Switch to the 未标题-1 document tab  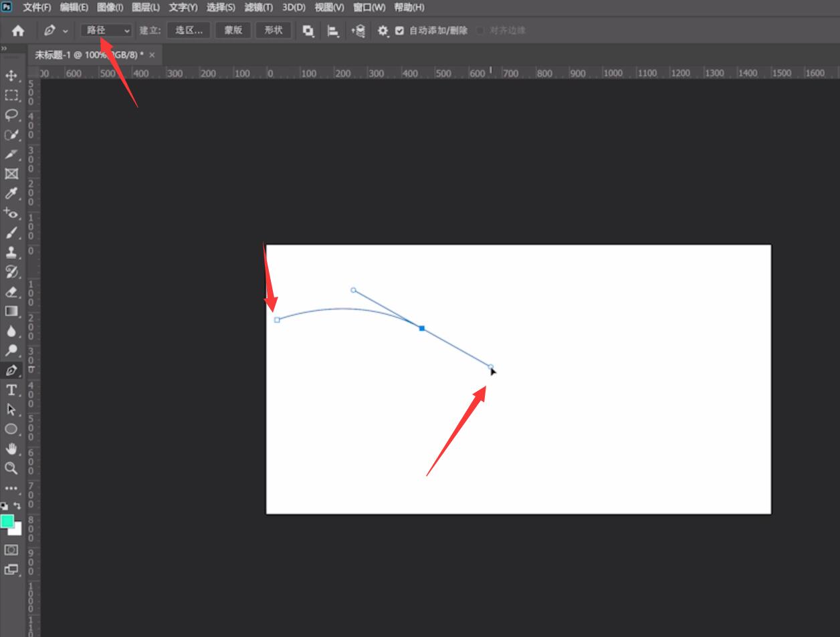[89, 55]
